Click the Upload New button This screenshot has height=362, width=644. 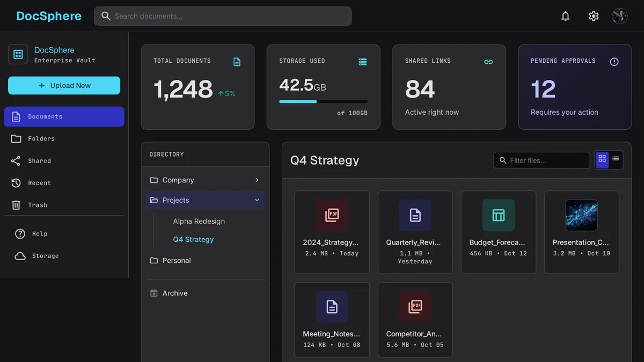tap(64, 85)
